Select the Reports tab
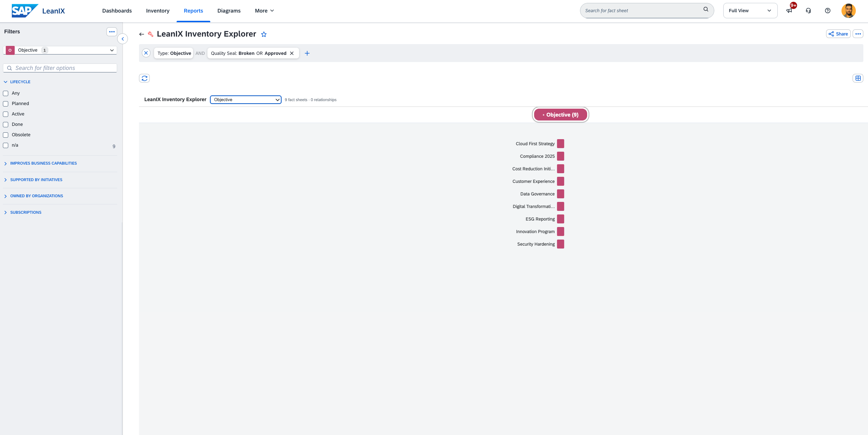The image size is (868, 435). coord(193,11)
